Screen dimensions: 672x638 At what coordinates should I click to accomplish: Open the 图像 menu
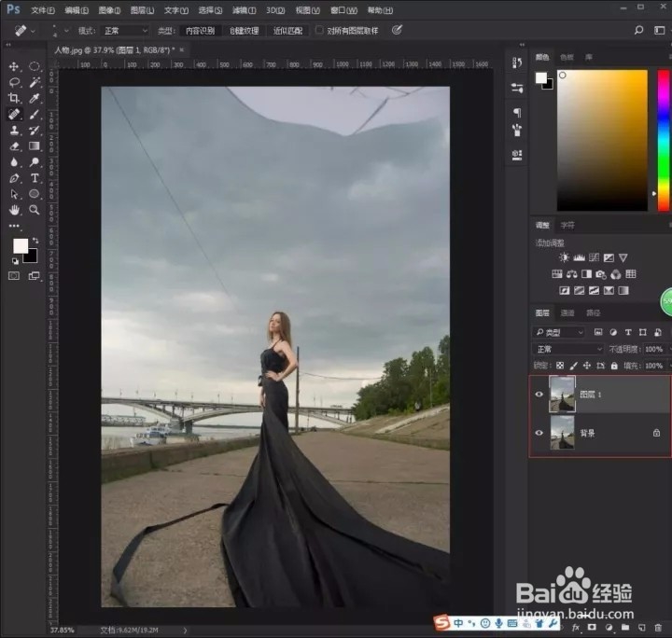click(110, 10)
